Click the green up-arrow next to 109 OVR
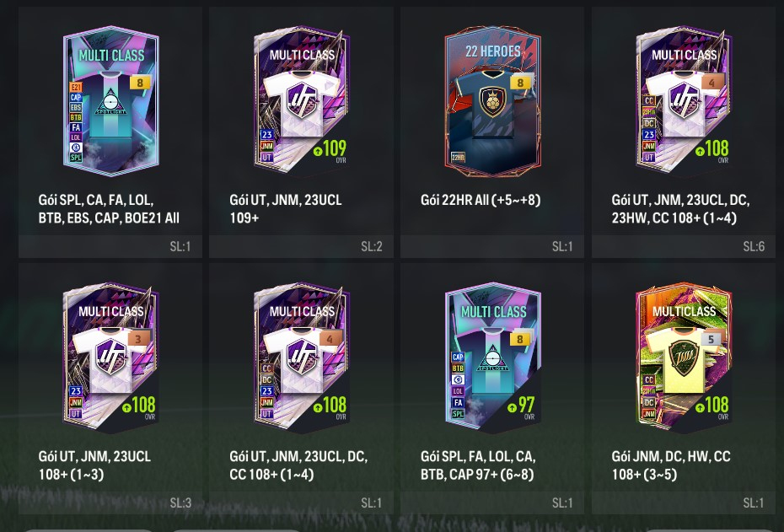 (x=318, y=150)
